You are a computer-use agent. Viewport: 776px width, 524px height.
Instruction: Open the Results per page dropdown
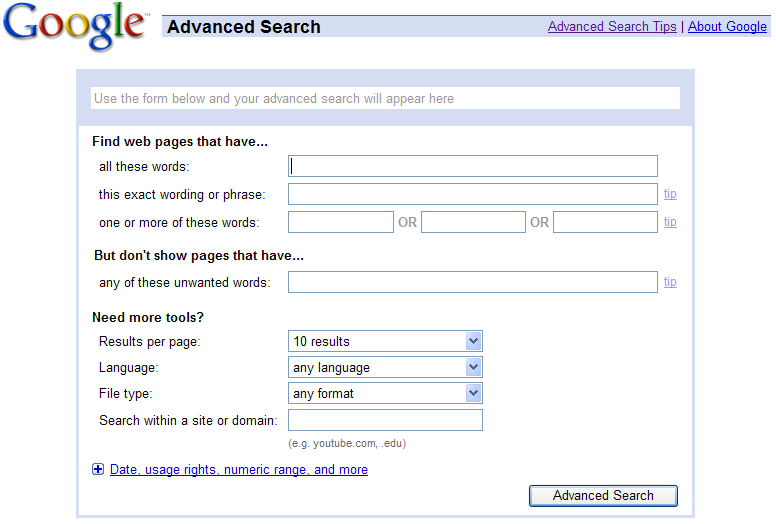point(385,341)
